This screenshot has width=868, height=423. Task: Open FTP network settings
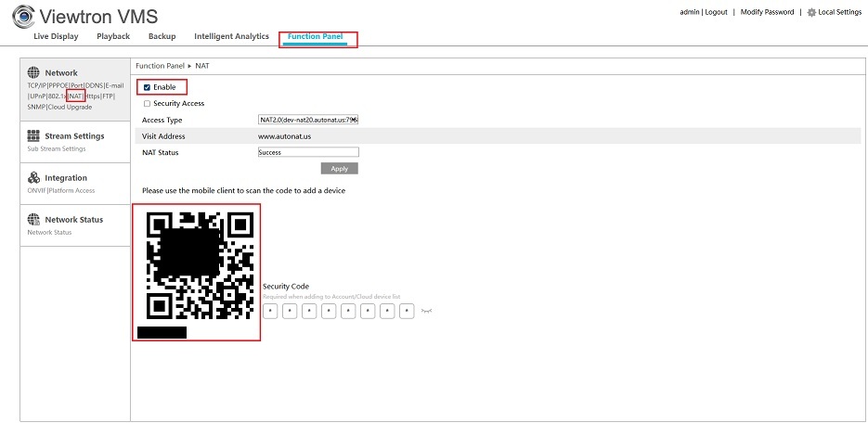click(x=108, y=96)
